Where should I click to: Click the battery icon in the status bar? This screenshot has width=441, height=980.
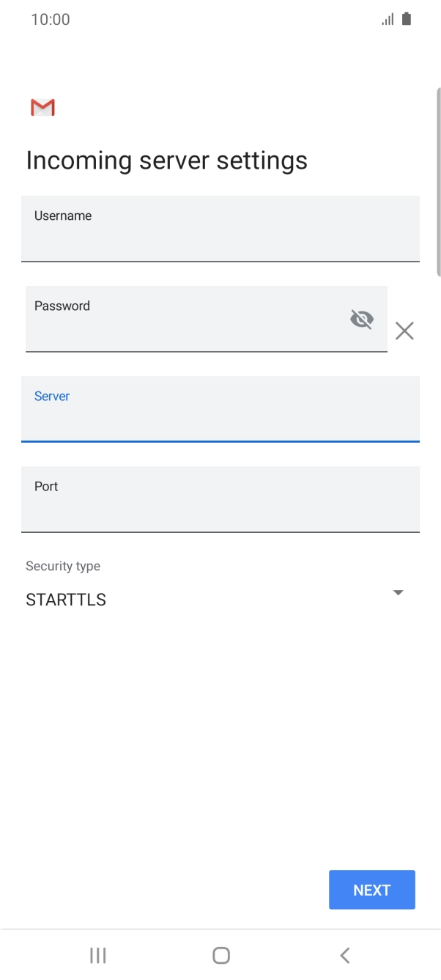(x=407, y=18)
